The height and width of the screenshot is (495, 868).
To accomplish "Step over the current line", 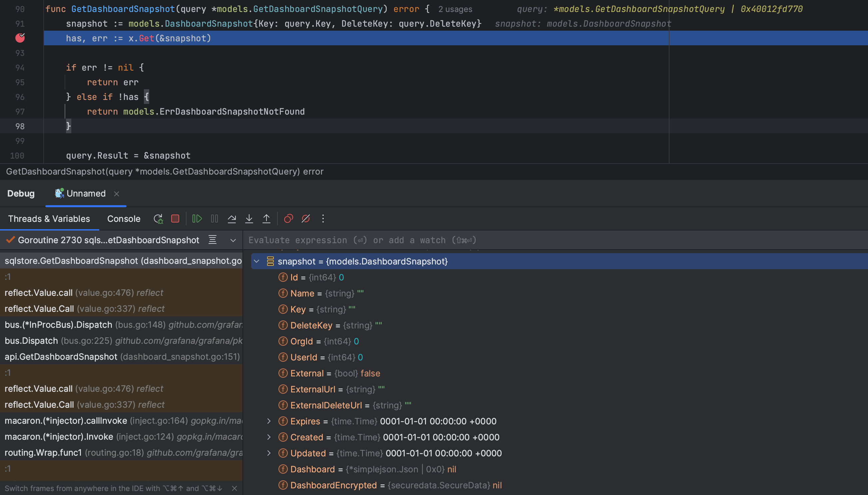I will click(232, 219).
